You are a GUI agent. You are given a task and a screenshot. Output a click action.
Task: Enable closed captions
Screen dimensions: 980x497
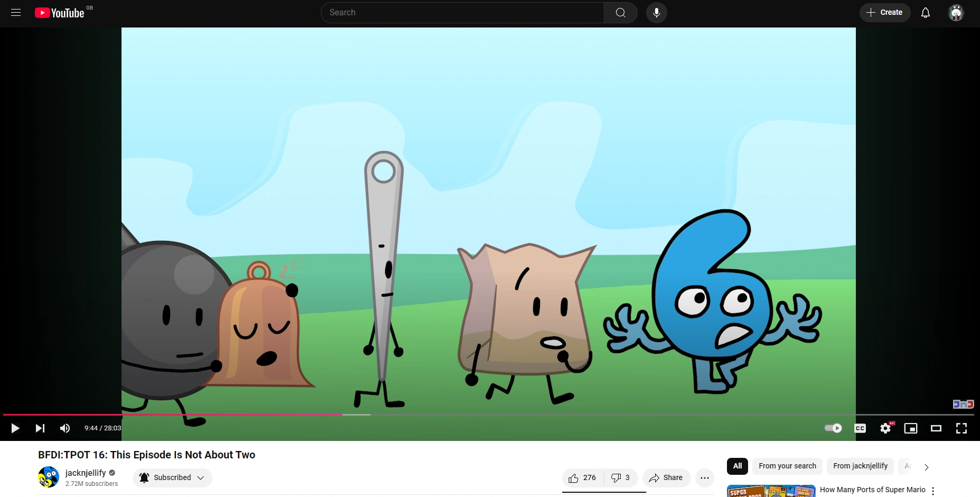(860, 428)
